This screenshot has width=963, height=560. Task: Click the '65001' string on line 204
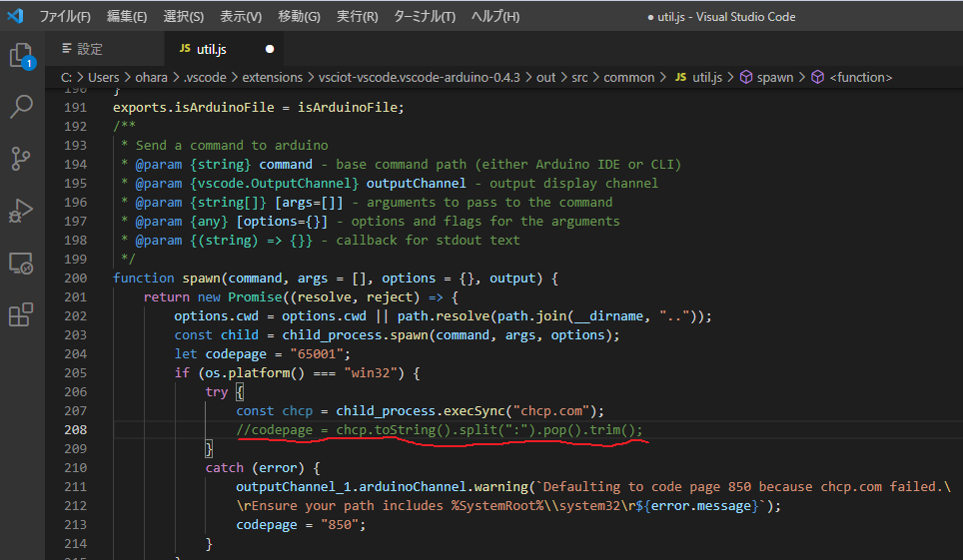coord(317,354)
